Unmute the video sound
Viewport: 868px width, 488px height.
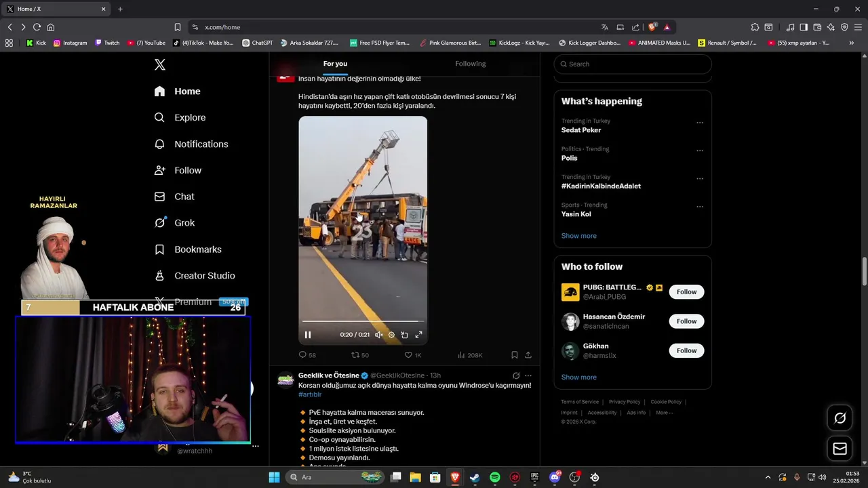pos(379,335)
